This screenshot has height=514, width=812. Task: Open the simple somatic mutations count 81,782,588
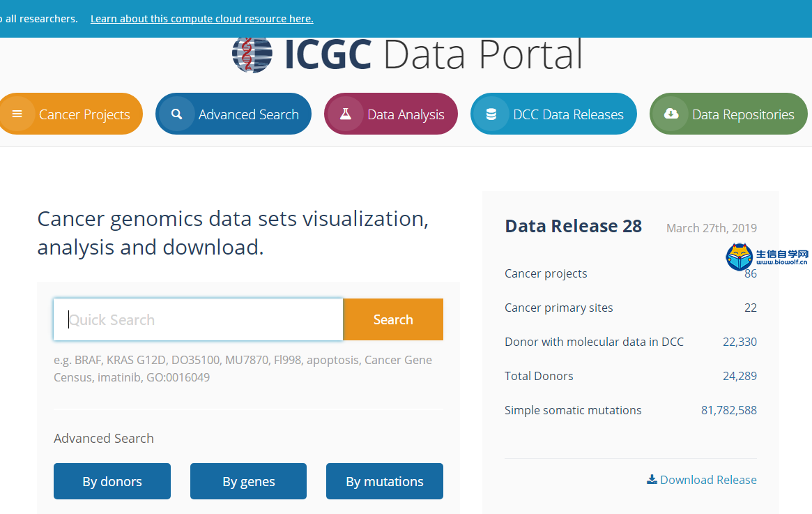tap(728, 410)
